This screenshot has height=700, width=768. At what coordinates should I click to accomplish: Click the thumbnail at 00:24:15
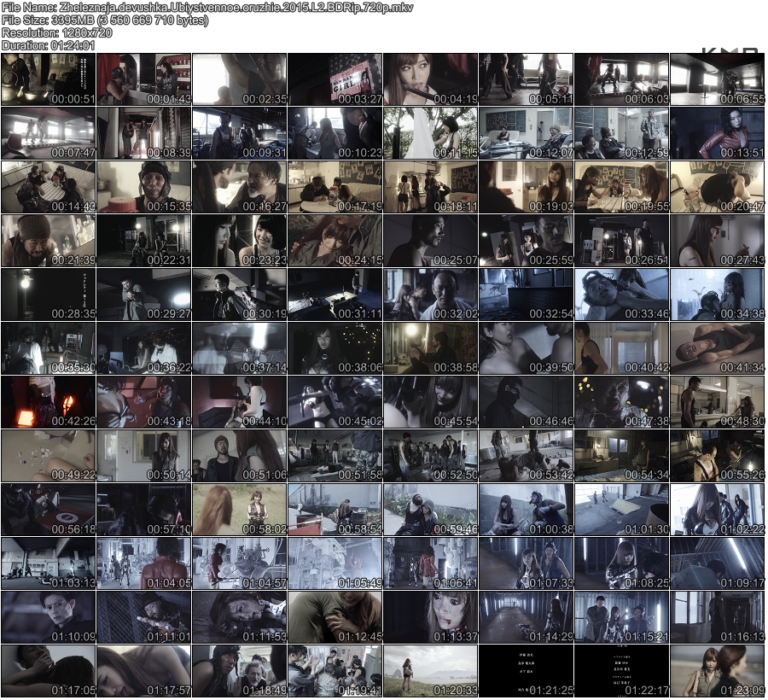click(335, 241)
